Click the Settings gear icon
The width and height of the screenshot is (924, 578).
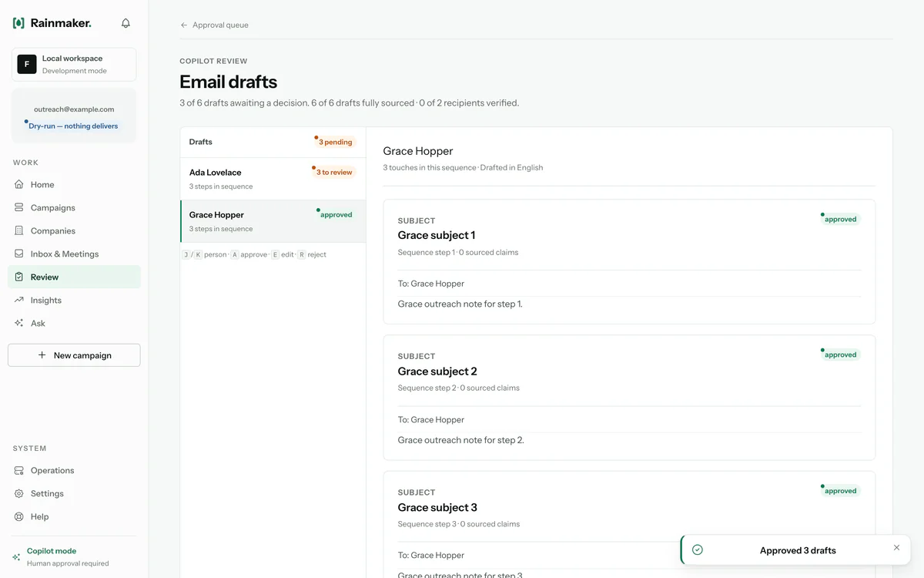click(19, 493)
